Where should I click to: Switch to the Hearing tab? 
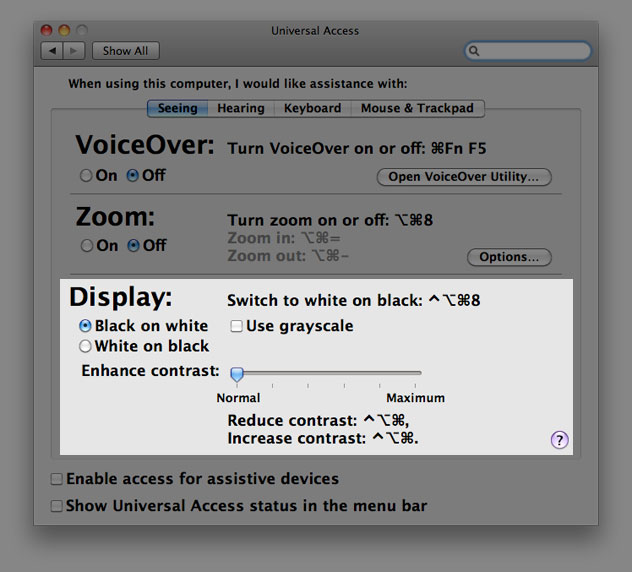point(241,108)
